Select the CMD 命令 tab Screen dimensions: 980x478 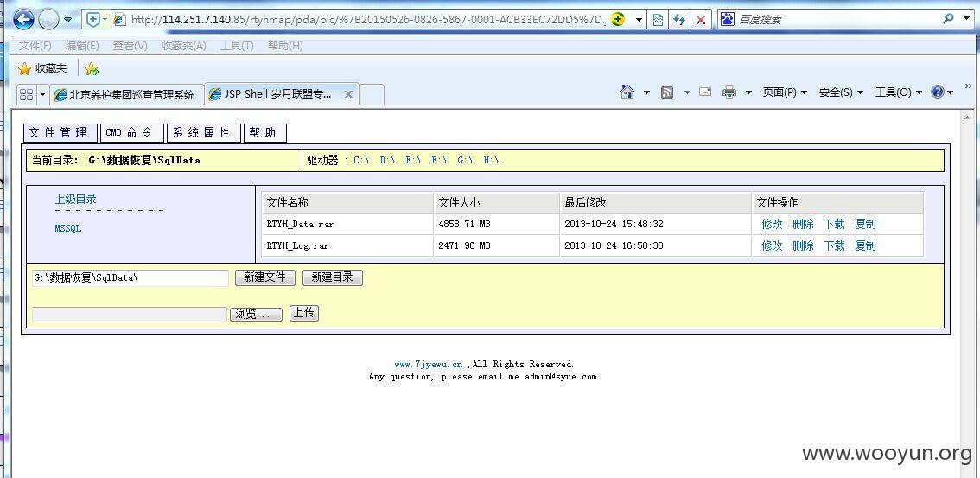click(132, 132)
